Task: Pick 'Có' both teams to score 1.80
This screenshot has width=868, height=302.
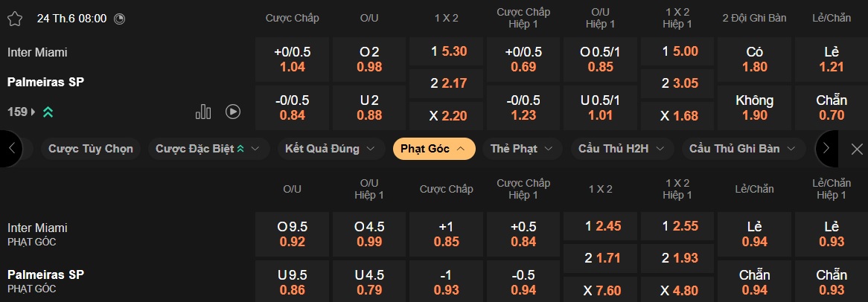Action: [754, 60]
